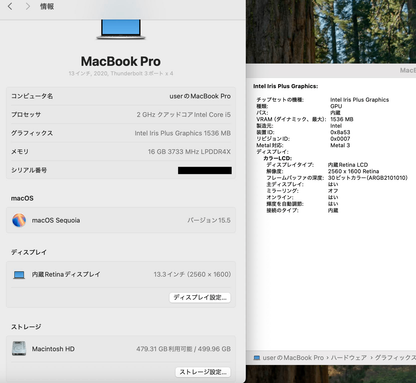Click Intel Iris Plus Graphics: heading in System Information
Viewport: 416px width, 383px height.
coord(285,86)
